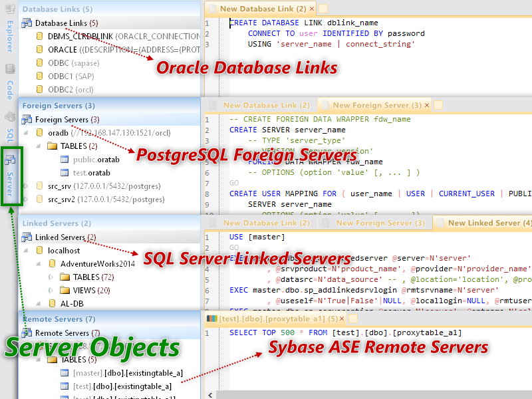This screenshot has width=532, height=399.
Task: Select the [master].[dbo].[existingtable_a] table icon
Action: [x=65, y=373]
